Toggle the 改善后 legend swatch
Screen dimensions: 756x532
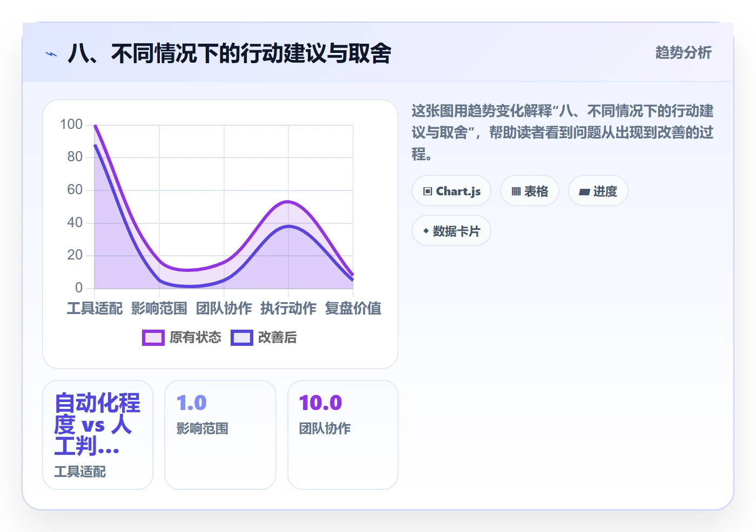pos(242,338)
